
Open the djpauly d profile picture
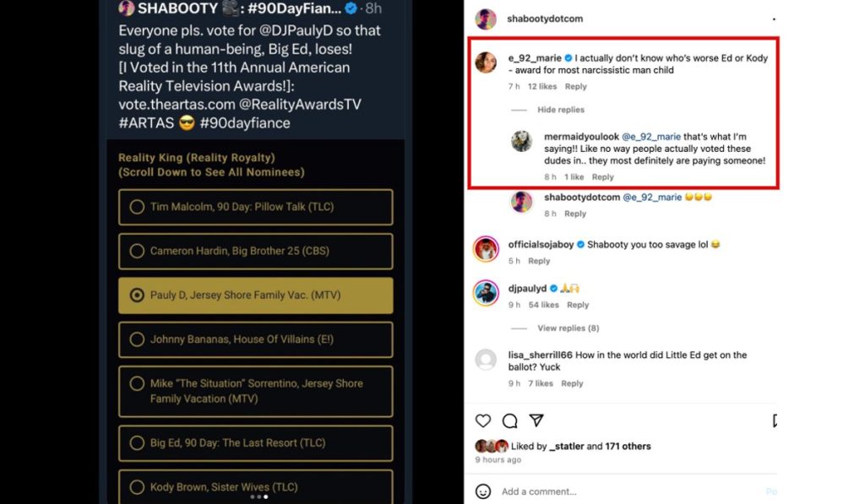[x=486, y=292]
